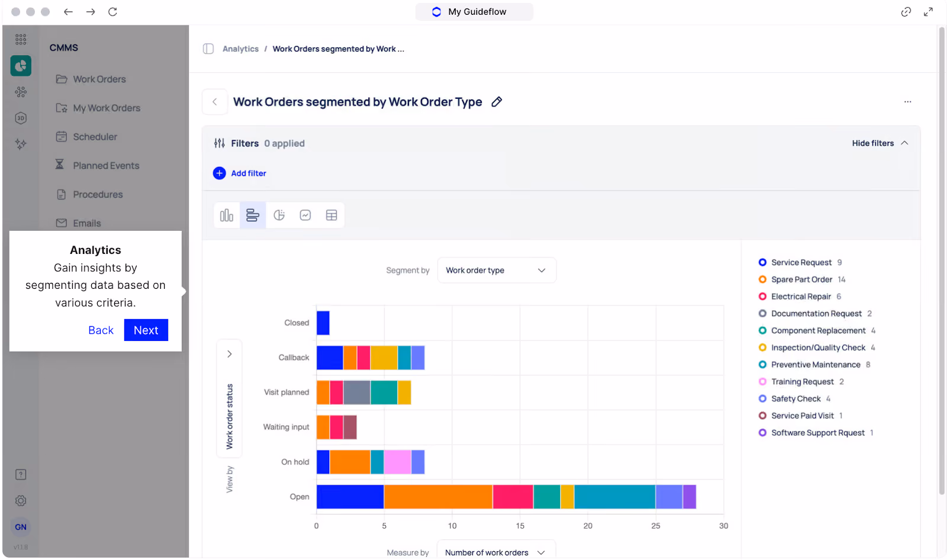Click the Guideflow logo in title bar

tap(437, 12)
